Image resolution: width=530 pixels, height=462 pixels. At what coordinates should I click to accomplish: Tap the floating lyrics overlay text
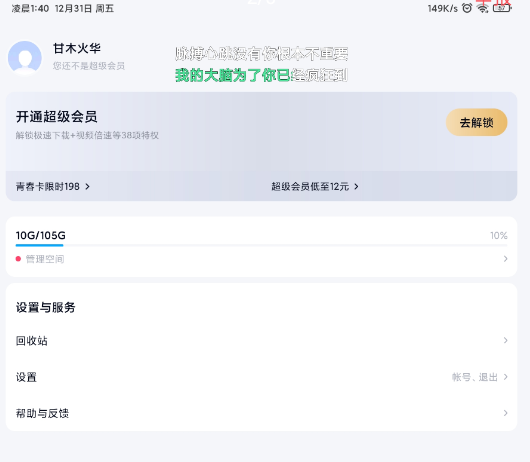pyautogui.click(x=261, y=65)
